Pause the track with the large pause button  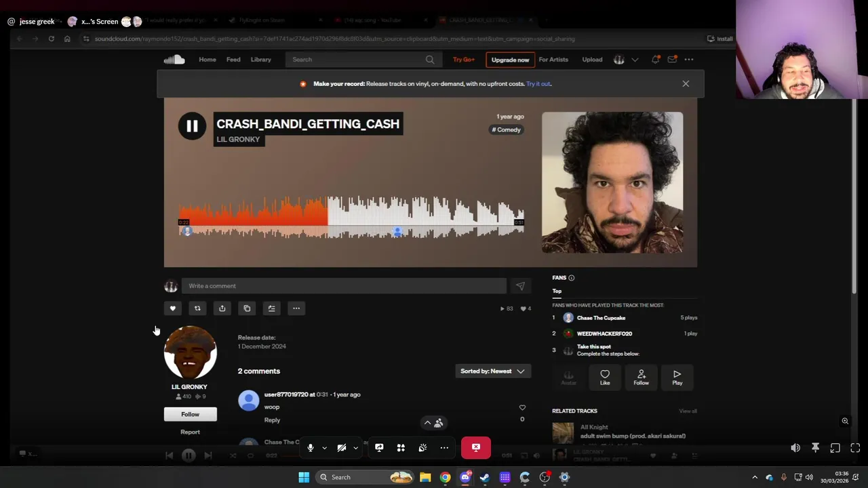click(192, 126)
